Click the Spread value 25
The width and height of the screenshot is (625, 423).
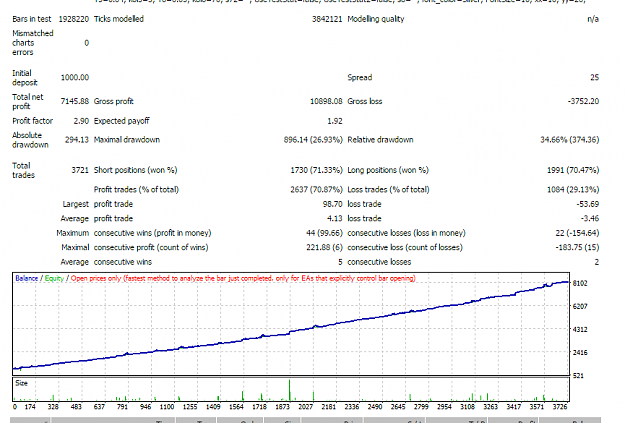[x=595, y=77]
